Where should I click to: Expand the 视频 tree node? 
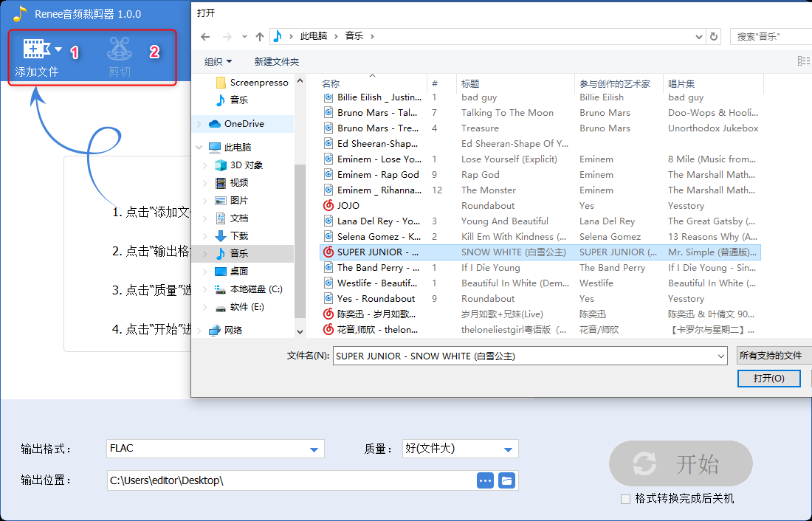pos(205,183)
